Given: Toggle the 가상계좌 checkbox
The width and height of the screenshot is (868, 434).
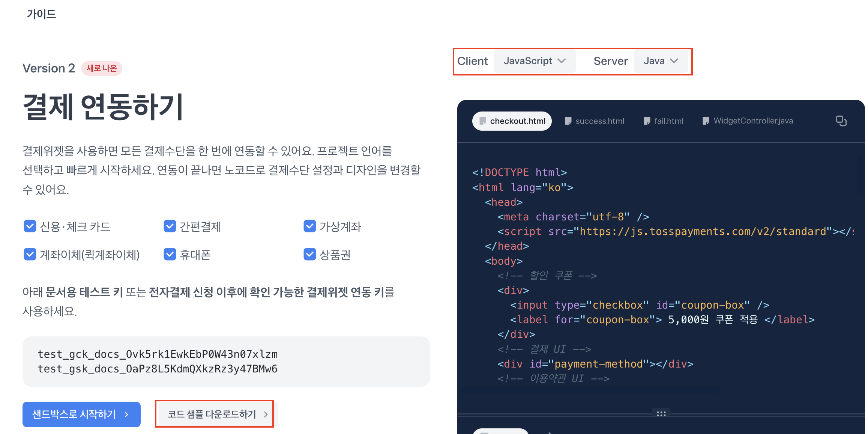Looking at the screenshot, I should 309,226.
